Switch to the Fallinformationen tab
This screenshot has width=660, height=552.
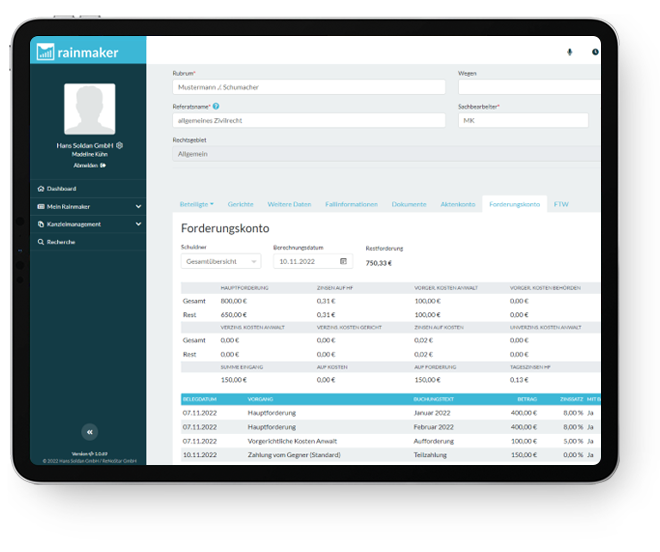tap(351, 204)
